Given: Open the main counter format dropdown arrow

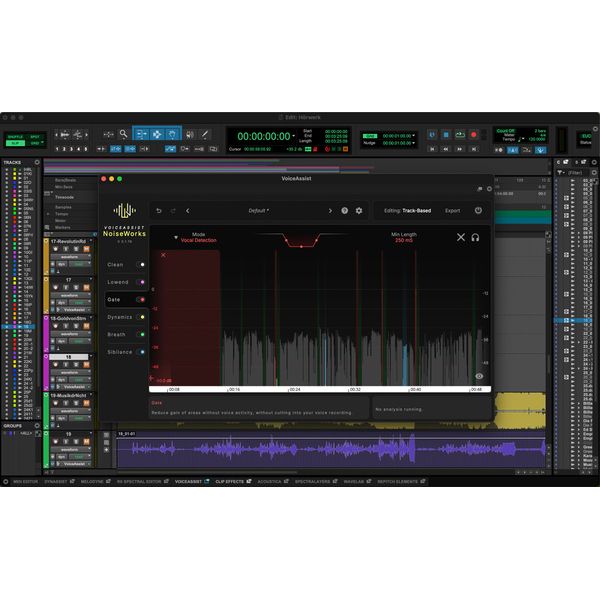Looking at the screenshot, I should (x=293, y=136).
